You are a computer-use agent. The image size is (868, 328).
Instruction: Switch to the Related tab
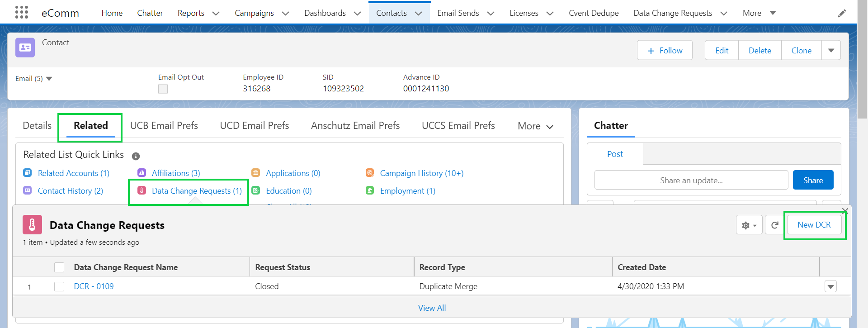coord(91,125)
